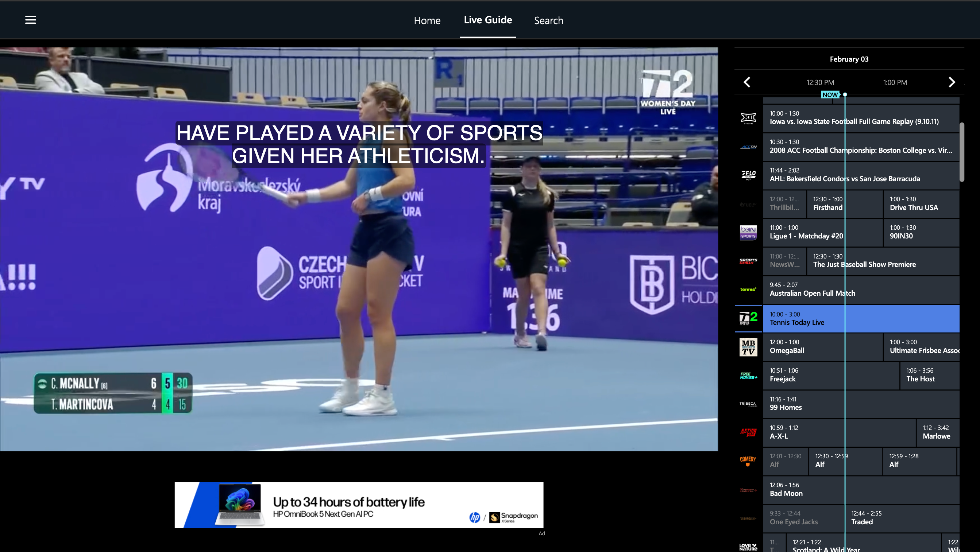Viewport: 980px width, 552px height.
Task: Advance guide to later times arrow
Action: click(952, 82)
